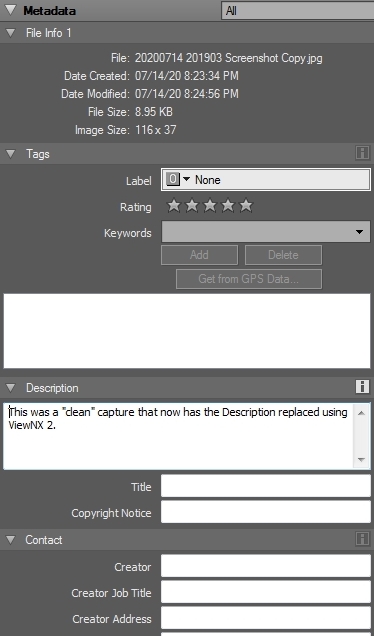The height and width of the screenshot is (636, 374).
Task: Collapse the Metadata panel triangle
Action: [x=10, y=10]
